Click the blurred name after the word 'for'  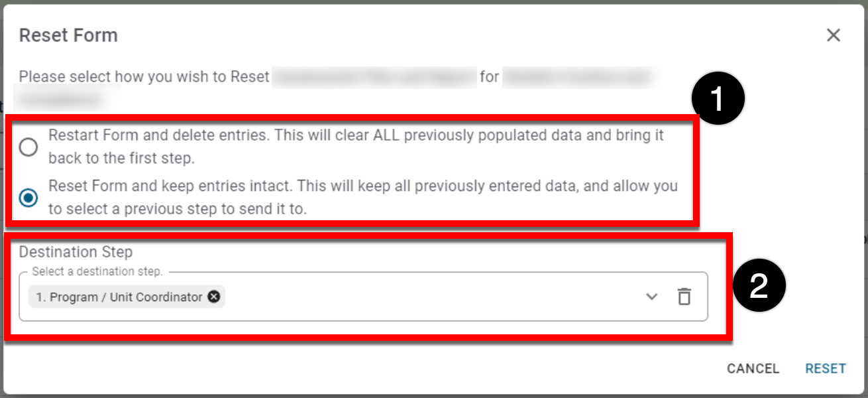coord(576,77)
